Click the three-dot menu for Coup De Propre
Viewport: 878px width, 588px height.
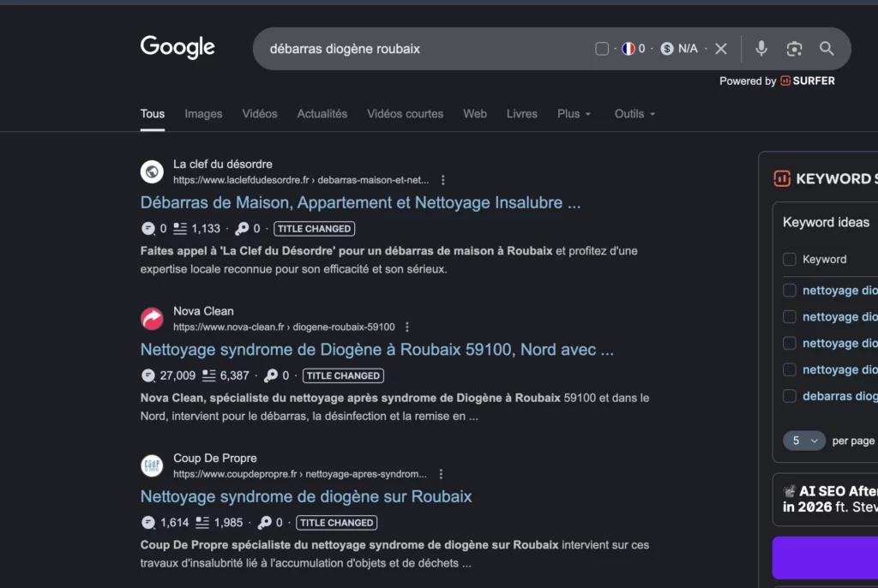click(441, 474)
